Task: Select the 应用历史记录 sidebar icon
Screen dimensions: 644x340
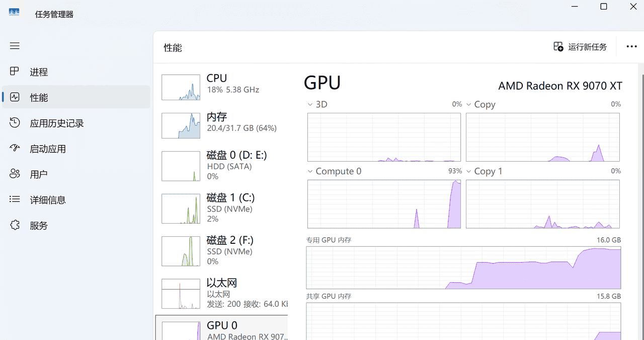Action: coord(15,123)
